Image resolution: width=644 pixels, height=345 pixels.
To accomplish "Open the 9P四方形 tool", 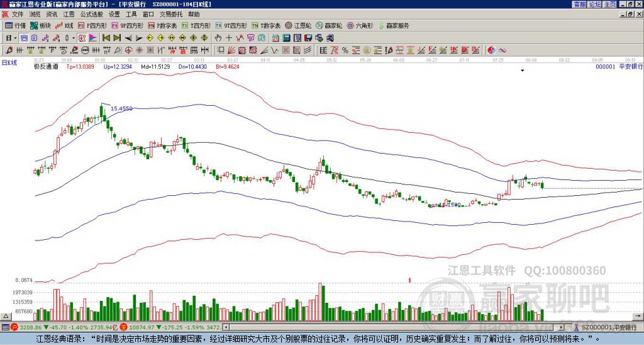I will [x=128, y=25].
